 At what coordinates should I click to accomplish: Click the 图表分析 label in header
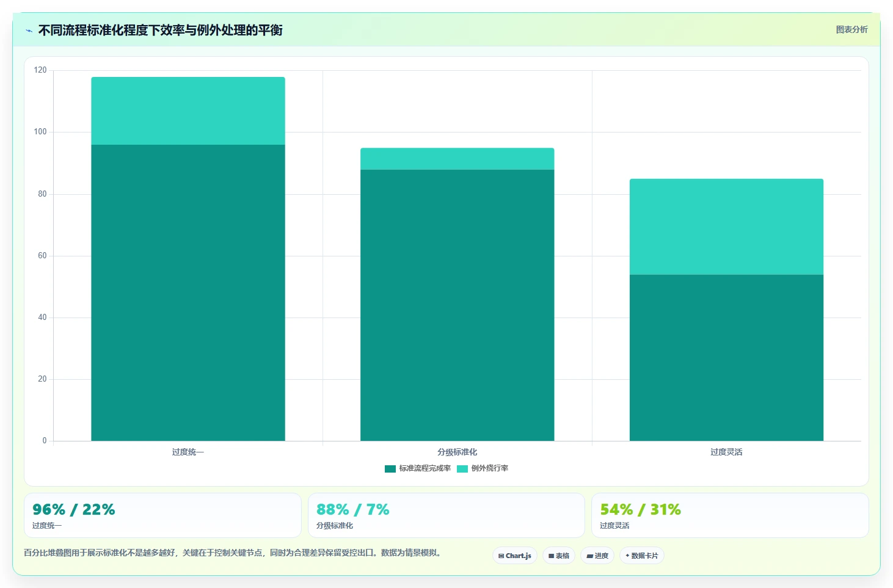(x=851, y=29)
